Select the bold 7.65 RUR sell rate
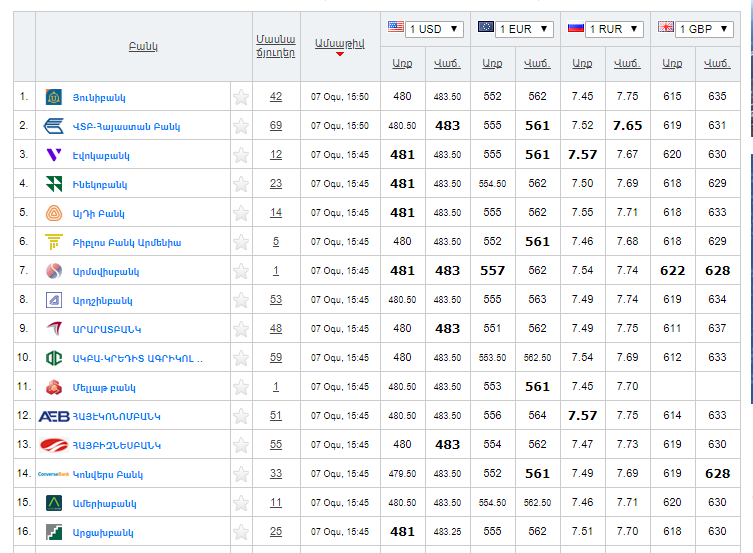The height and width of the screenshot is (553, 753). coord(627,126)
